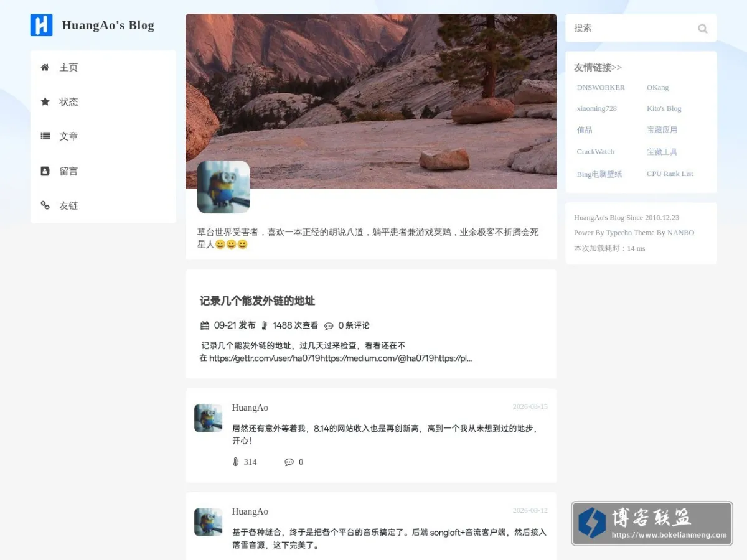Open the CrackWatch link

point(595,152)
